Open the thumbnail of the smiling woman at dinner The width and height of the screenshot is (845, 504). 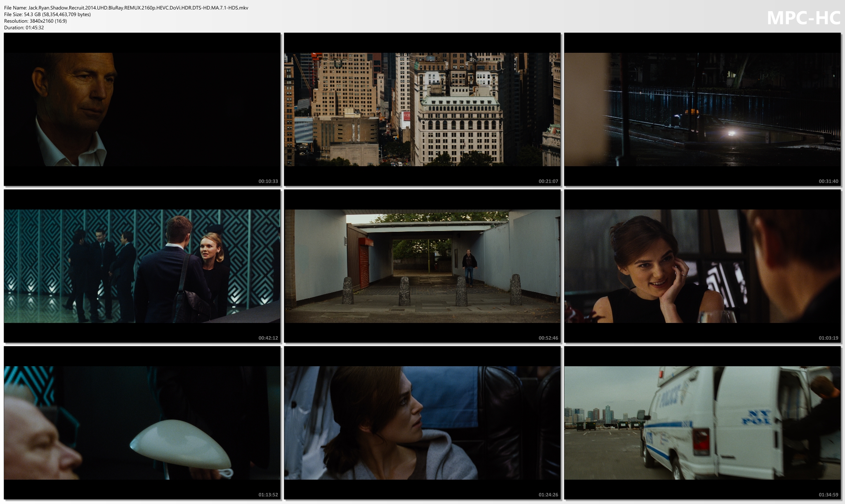[x=702, y=266]
